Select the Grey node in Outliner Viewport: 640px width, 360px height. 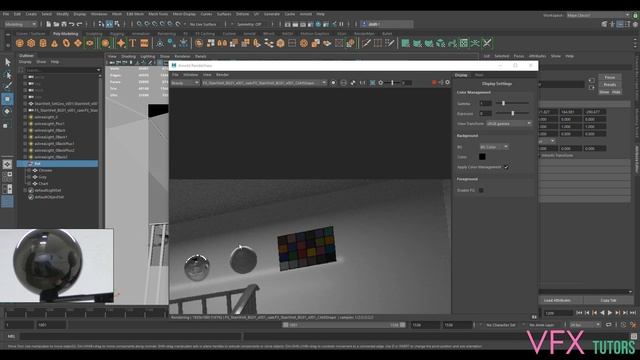pos(42,177)
